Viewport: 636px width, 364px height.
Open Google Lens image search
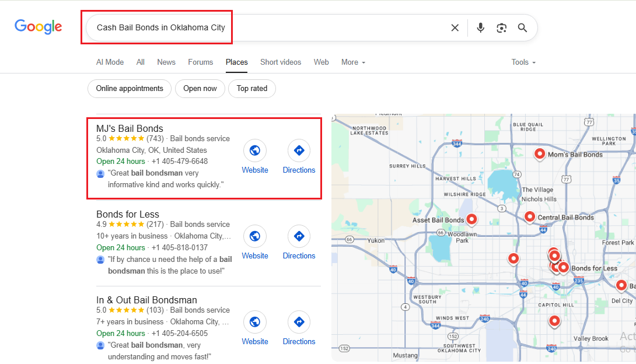tap(501, 28)
